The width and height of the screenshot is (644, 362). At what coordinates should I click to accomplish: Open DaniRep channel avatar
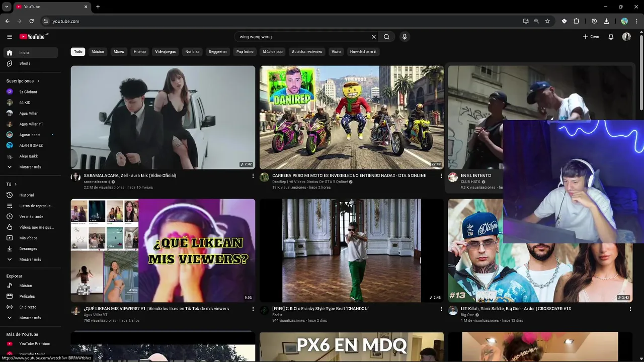[x=264, y=177]
